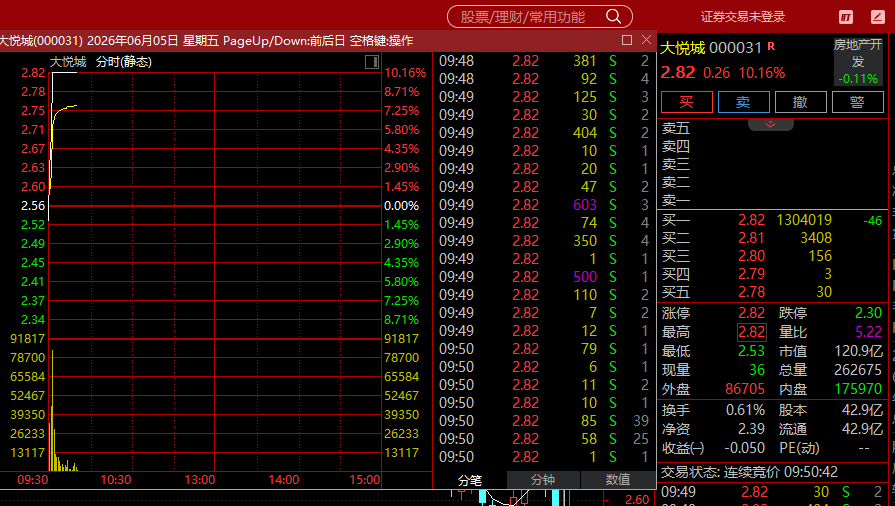Switch to the 数值 tab

click(x=618, y=480)
